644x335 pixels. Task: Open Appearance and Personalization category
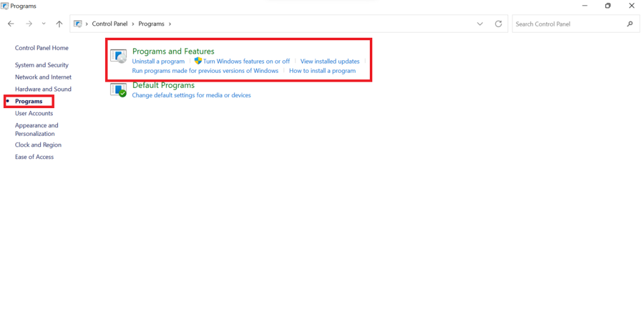click(x=36, y=129)
